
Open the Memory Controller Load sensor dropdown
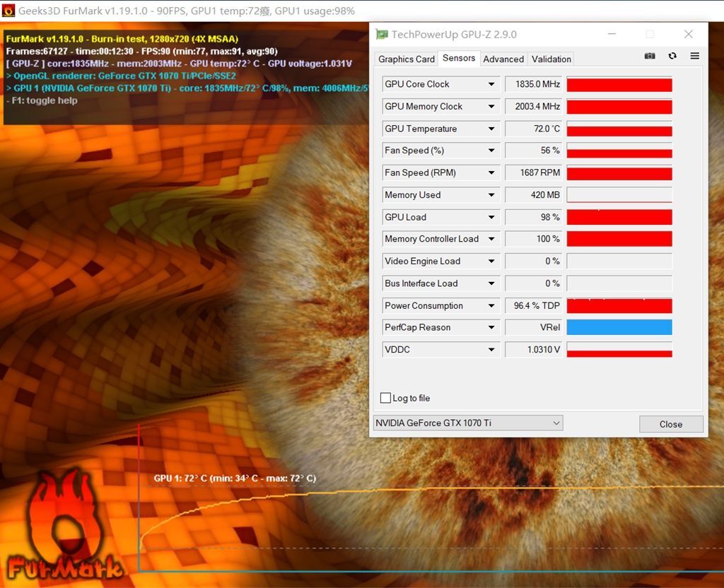491,239
